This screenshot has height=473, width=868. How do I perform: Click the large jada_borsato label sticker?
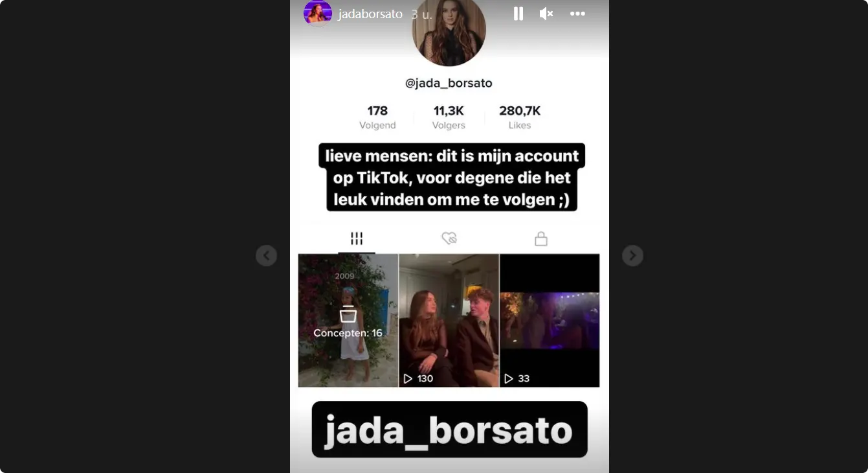coord(449,430)
